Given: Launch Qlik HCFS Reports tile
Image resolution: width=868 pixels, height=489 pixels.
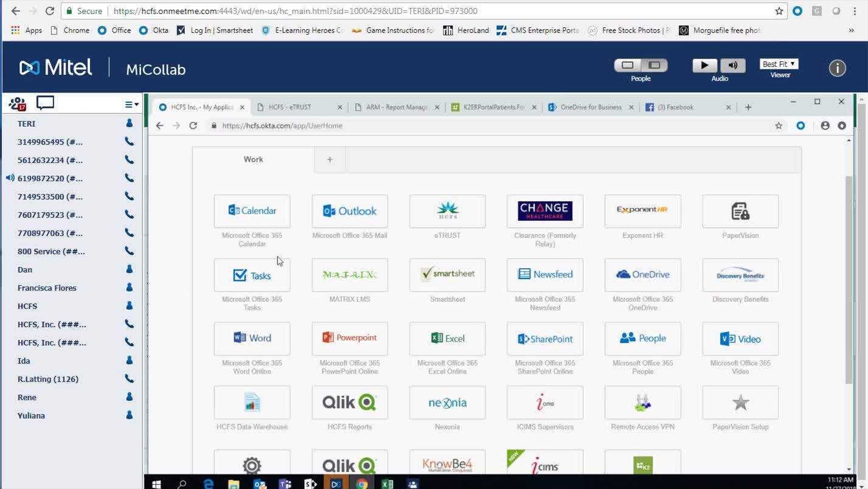Looking at the screenshot, I should point(350,403).
